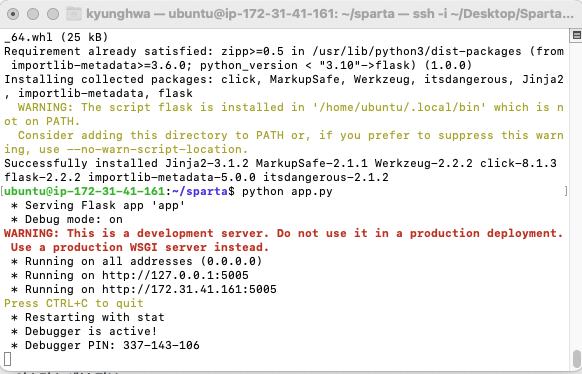Click the 'Debugger PIN: 337-143-106' line
This screenshot has height=374, width=582.
click(x=105, y=345)
